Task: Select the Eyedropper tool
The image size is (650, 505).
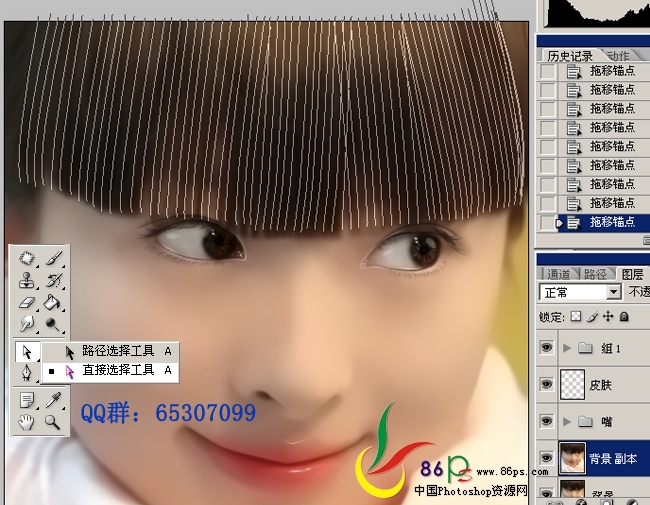Action: (53, 400)
